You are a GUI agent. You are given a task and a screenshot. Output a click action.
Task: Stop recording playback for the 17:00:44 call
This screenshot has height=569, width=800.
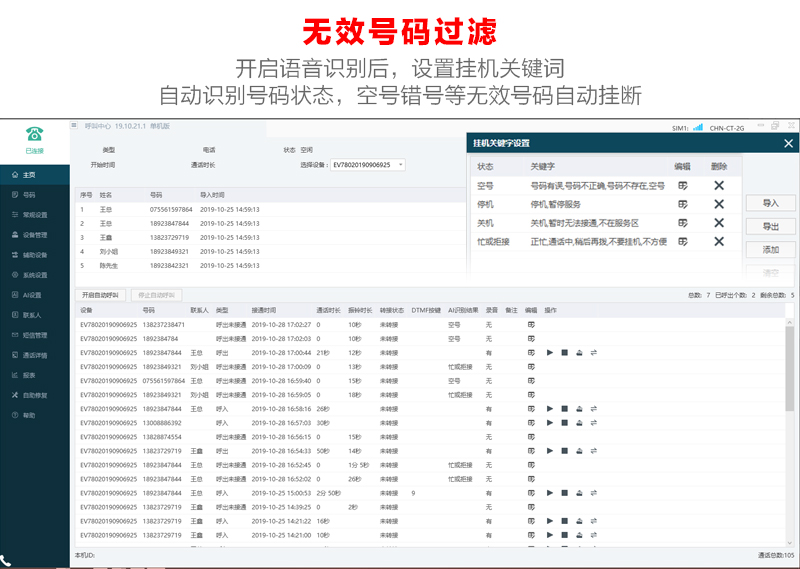tap(564, 353)
